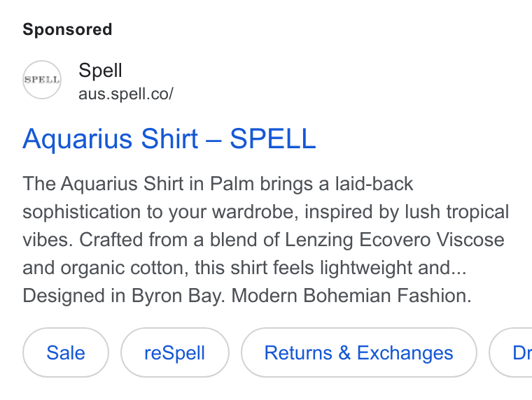Click the round SPELL logo icon
This screenshot has width=532, height=400.
coord(42,80)
